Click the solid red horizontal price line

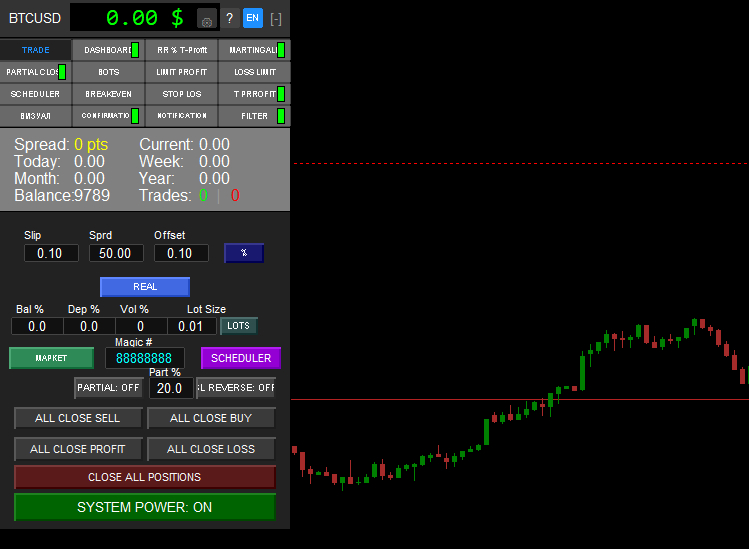click(520, 399)
